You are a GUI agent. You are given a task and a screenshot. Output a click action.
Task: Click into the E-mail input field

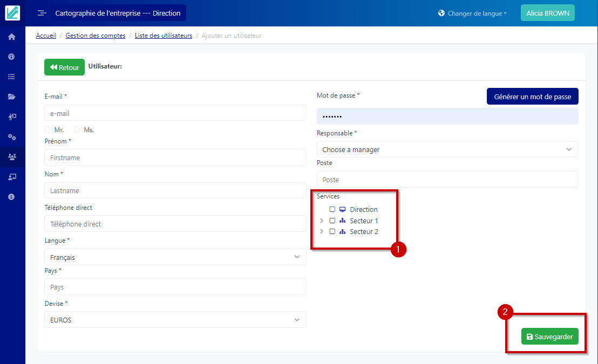click(x=175, y=113)
